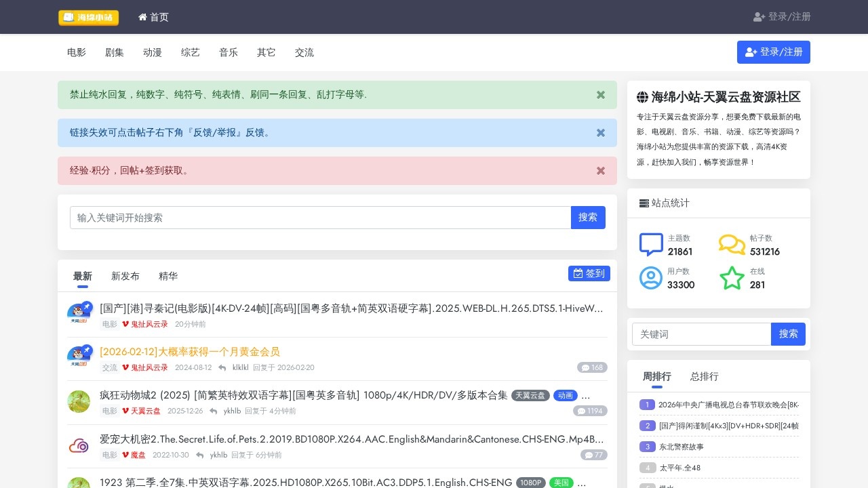868x488 pixels.
Task: Close the pink 经验·积分 alert
Action: pyautogui.click(x=600, y=171)
